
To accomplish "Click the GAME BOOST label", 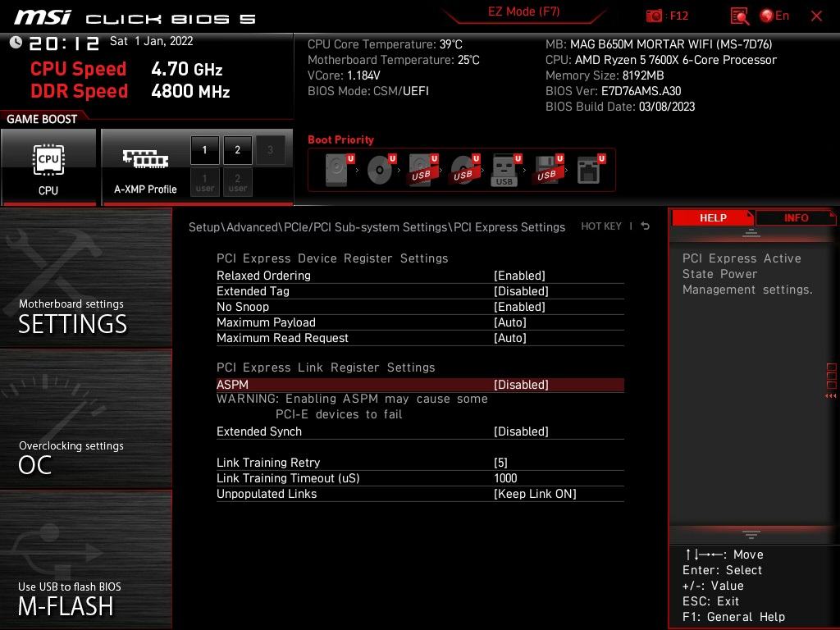I will click(x=42, y=119).
